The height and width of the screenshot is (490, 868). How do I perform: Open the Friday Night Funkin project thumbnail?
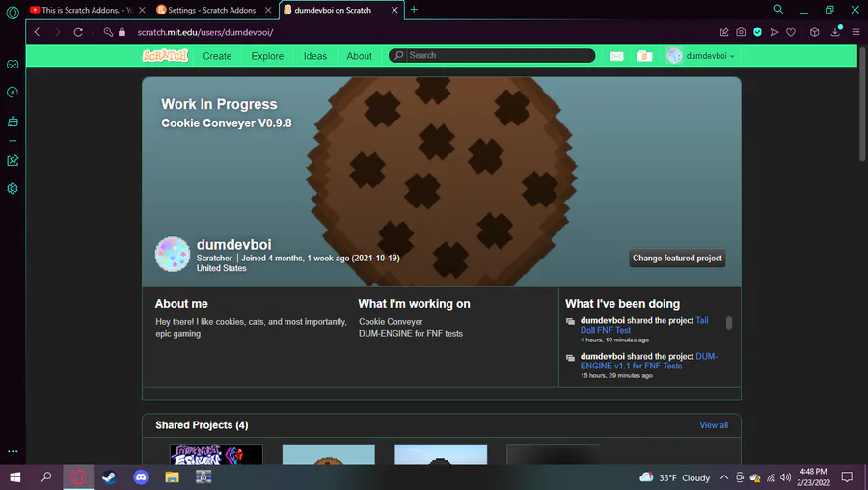[216, 454]
